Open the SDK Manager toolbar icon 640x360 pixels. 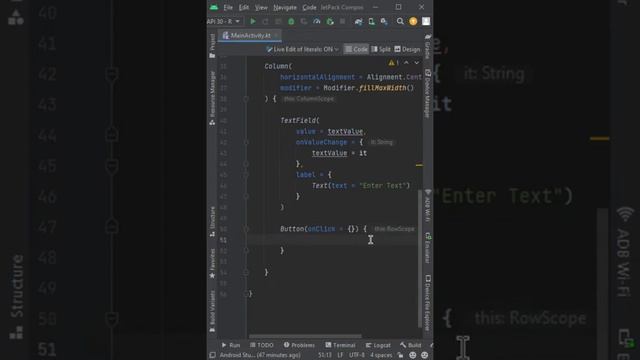point(384,21)
